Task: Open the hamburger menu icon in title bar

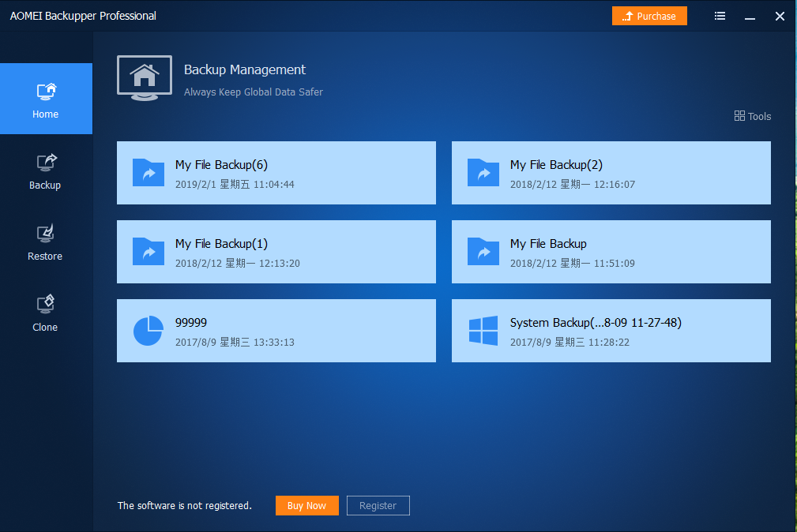Action: point(720,16)
